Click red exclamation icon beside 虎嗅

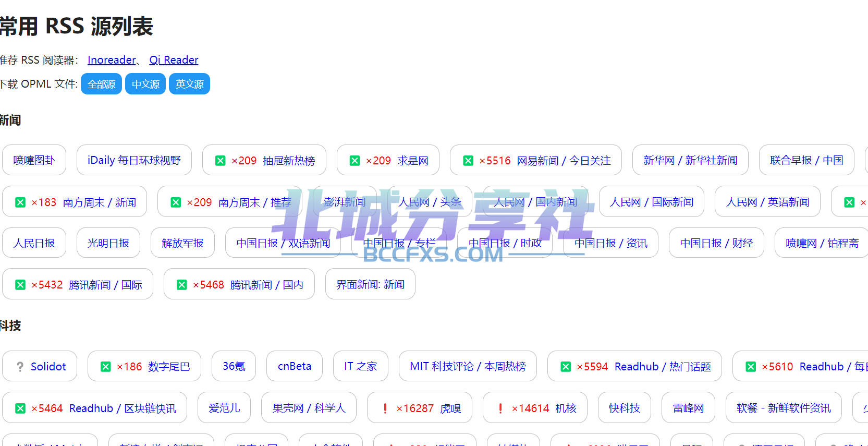385,408
